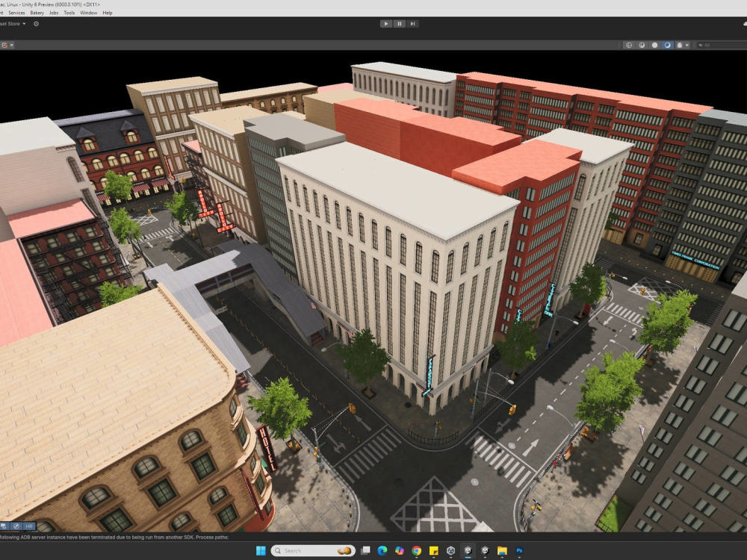
Task: Start Play mode with the Play button
Action: [386, 24]
